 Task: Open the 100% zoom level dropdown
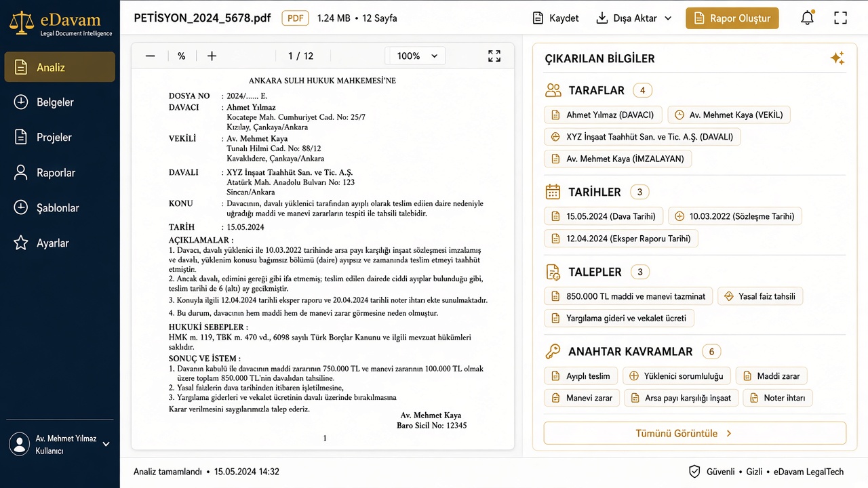click(x=416, y=56)
